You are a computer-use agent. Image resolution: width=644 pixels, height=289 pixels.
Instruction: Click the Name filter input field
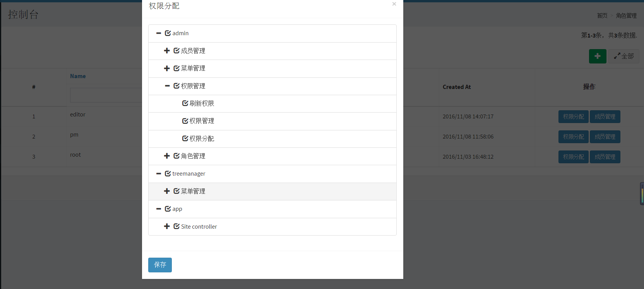pos(106,95)
